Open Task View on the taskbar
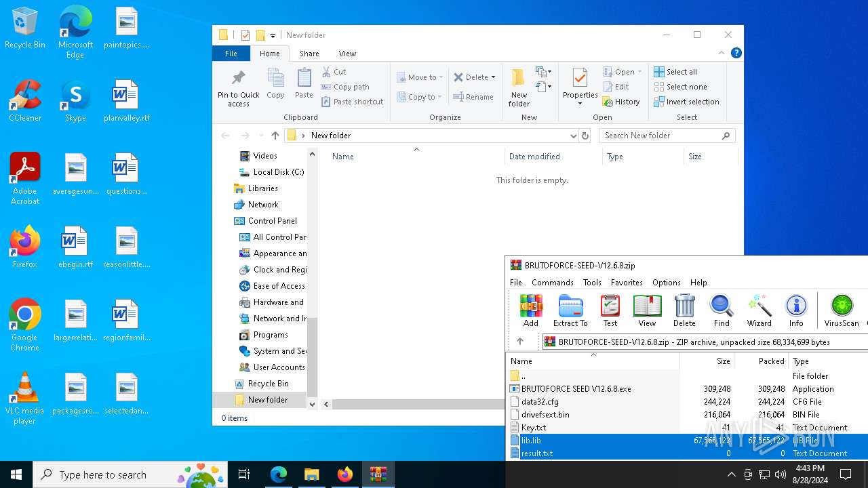The height and width of the screenshot is (488, 868). (244, 474)
